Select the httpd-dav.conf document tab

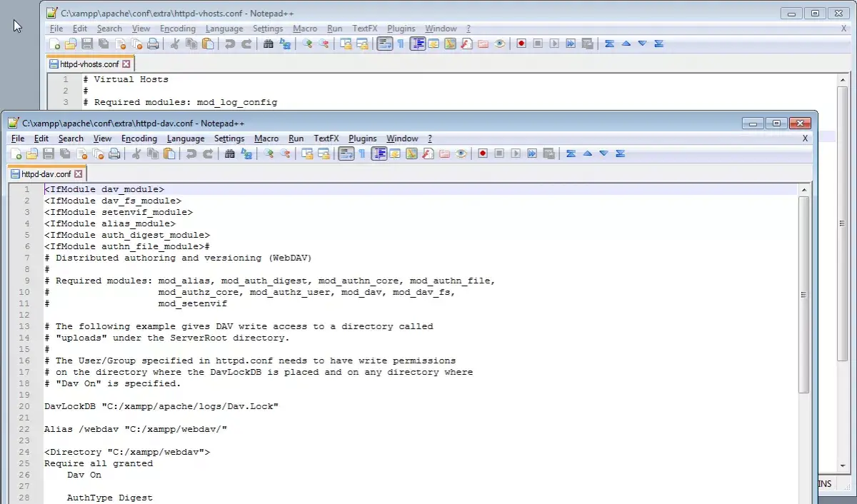(46, 173)
